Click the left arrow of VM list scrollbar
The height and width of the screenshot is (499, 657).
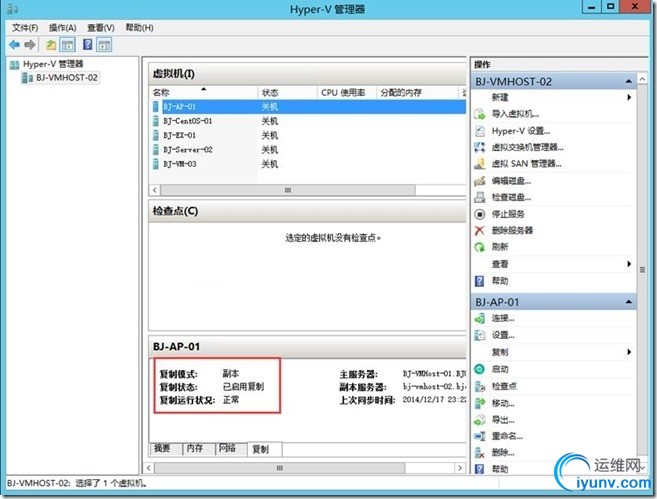tap(155, 190)
